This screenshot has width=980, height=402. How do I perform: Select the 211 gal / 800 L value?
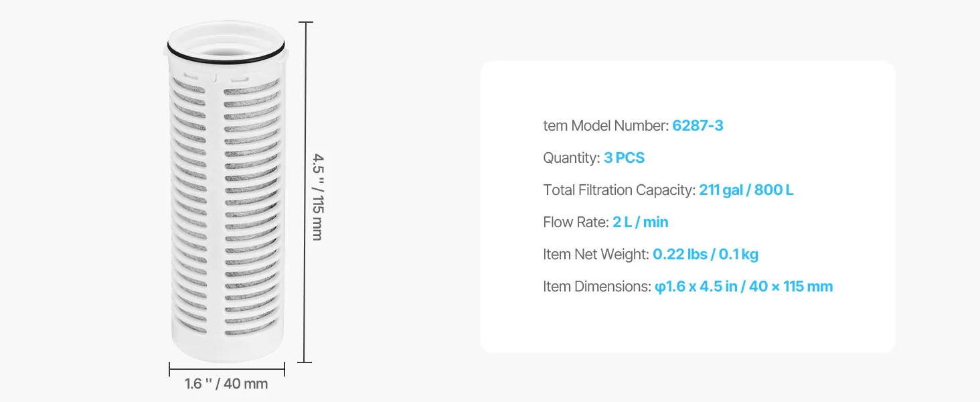[x=746, y=190]
